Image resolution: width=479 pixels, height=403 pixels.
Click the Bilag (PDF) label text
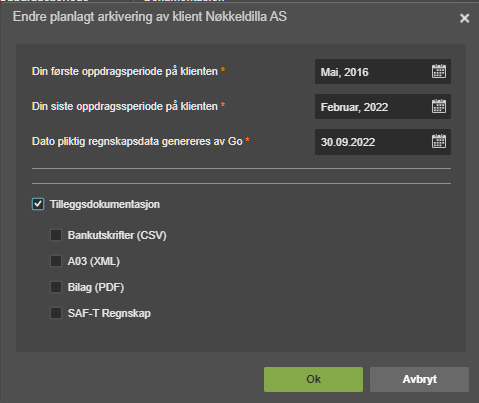tap(96, 287)
